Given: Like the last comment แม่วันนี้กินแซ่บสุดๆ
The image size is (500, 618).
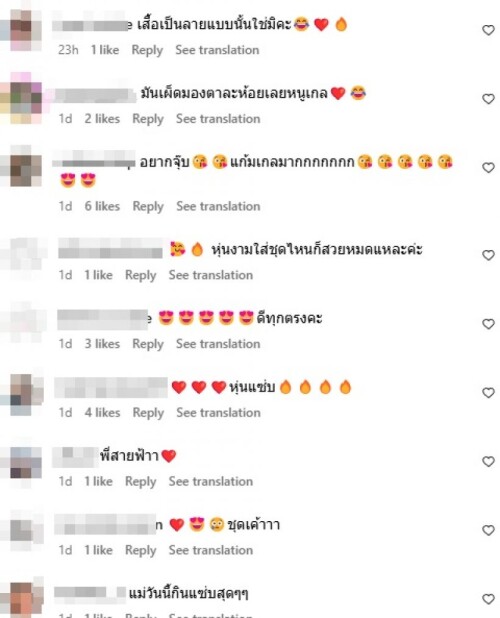Looking at the screenshot, I should pos(488,599).
